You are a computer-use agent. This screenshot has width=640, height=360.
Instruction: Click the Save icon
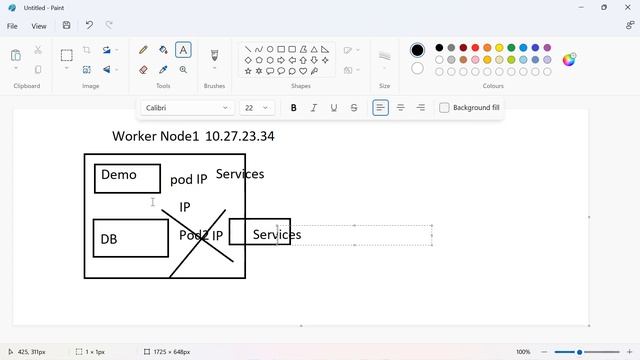click(67, 25)
